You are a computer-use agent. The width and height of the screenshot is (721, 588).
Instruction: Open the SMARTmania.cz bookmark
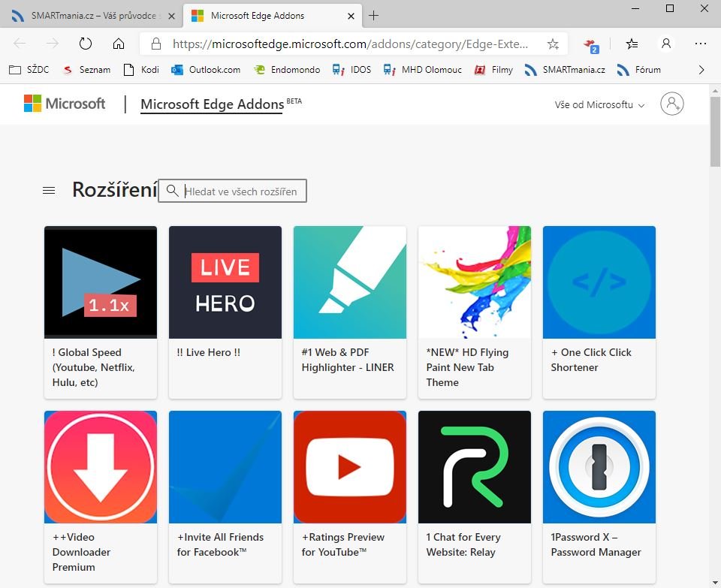(565, 70)
